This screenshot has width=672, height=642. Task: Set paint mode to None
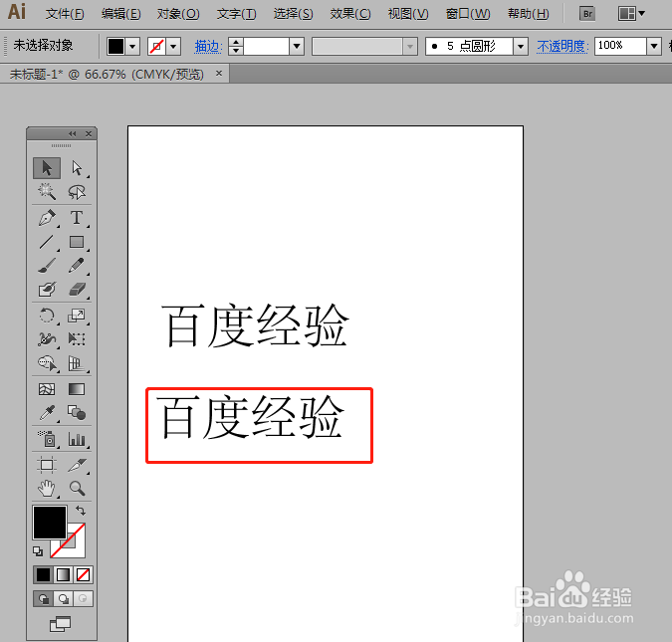point(83,574)
